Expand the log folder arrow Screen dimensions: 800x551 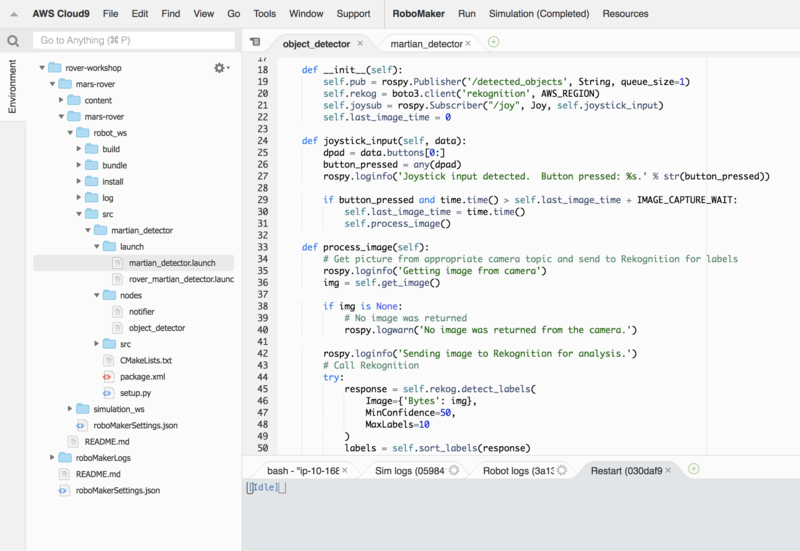click(79, 197)
